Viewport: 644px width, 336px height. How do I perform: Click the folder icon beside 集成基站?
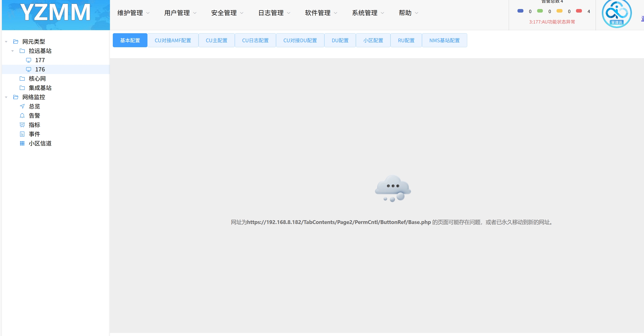click(x=22, y=88)
